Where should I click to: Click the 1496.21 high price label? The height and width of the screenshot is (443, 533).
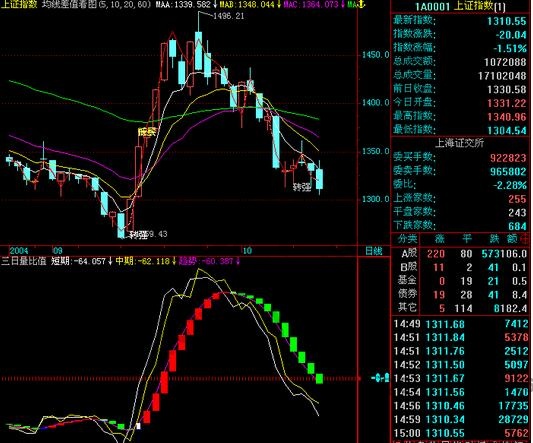(228, 16)
